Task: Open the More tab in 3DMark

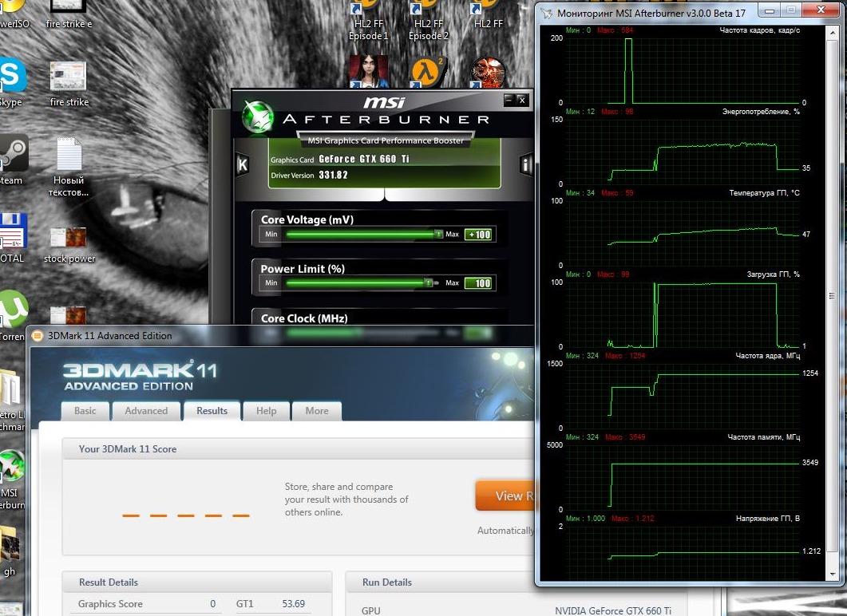Action: 317,411
